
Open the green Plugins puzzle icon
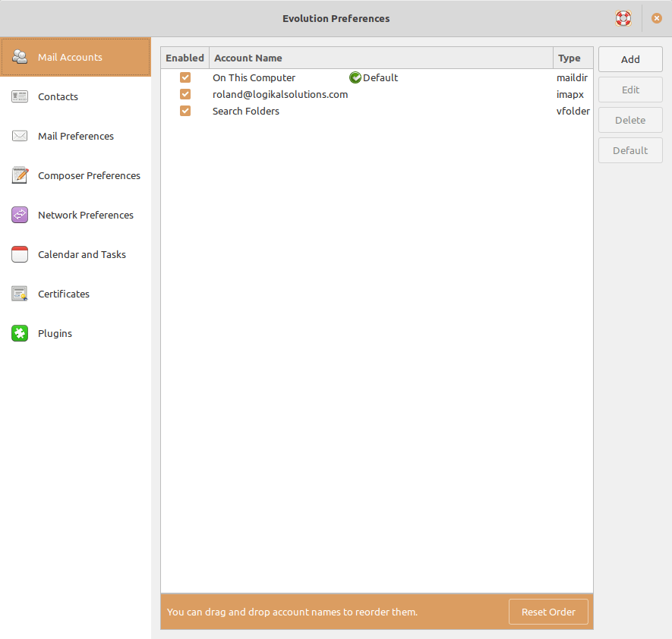point(20,333)
